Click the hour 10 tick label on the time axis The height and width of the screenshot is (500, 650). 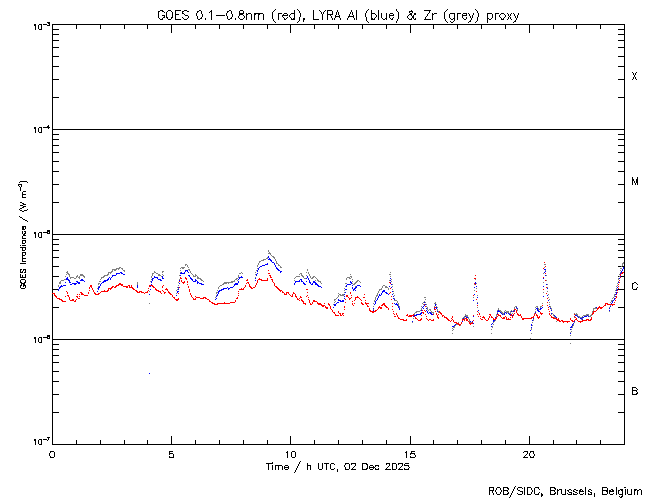(x=290, y=453)
